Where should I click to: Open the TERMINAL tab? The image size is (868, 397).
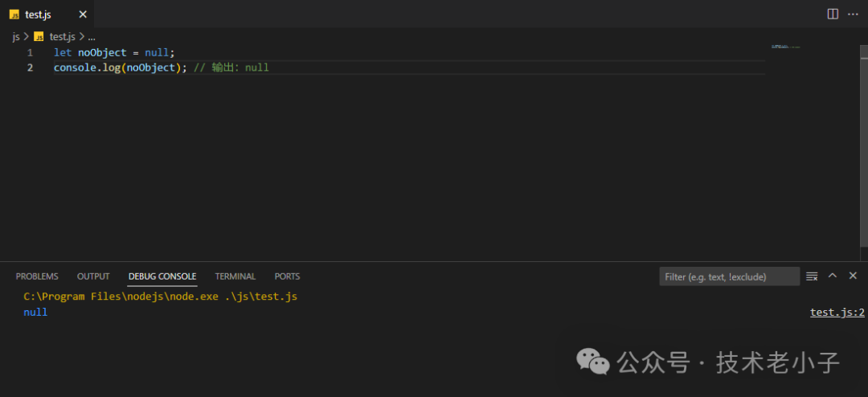point(235,276)
